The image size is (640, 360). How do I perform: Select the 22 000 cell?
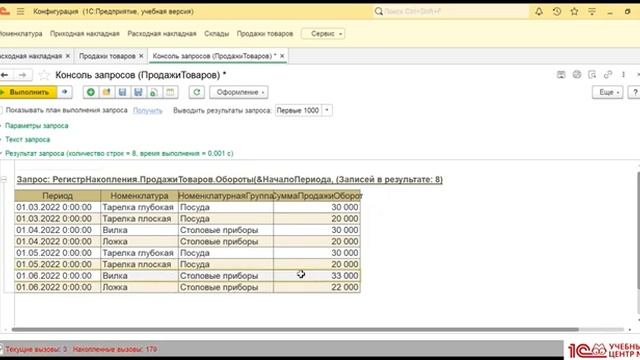(317, 287)
